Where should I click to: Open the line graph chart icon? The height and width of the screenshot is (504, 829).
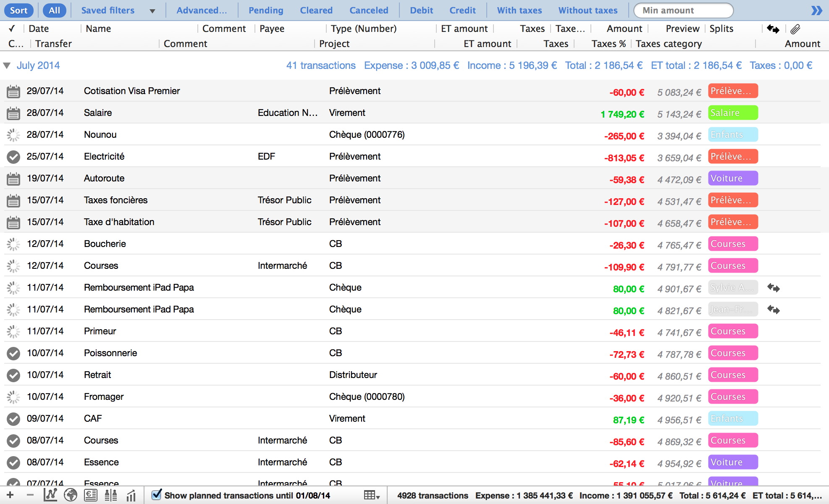(50, 495)
